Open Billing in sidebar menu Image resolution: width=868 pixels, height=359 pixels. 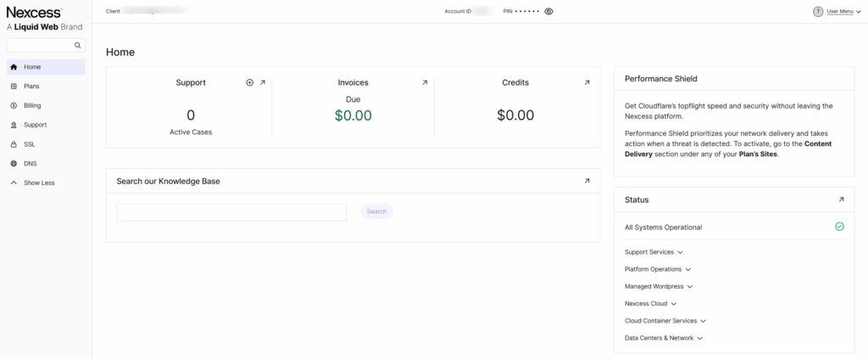32,105
